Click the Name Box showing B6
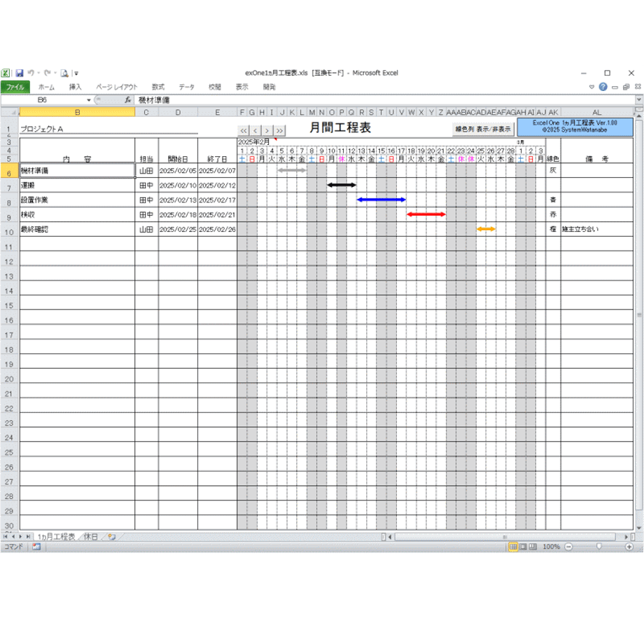 pyautogui.click(x=42, y=100)
